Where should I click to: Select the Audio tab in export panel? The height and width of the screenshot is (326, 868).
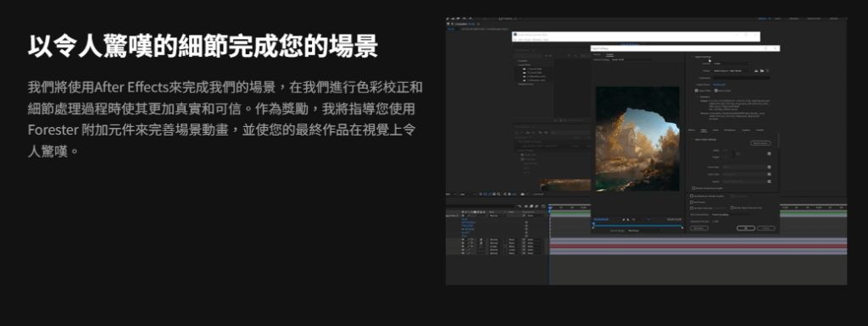(x=715, y=130)
